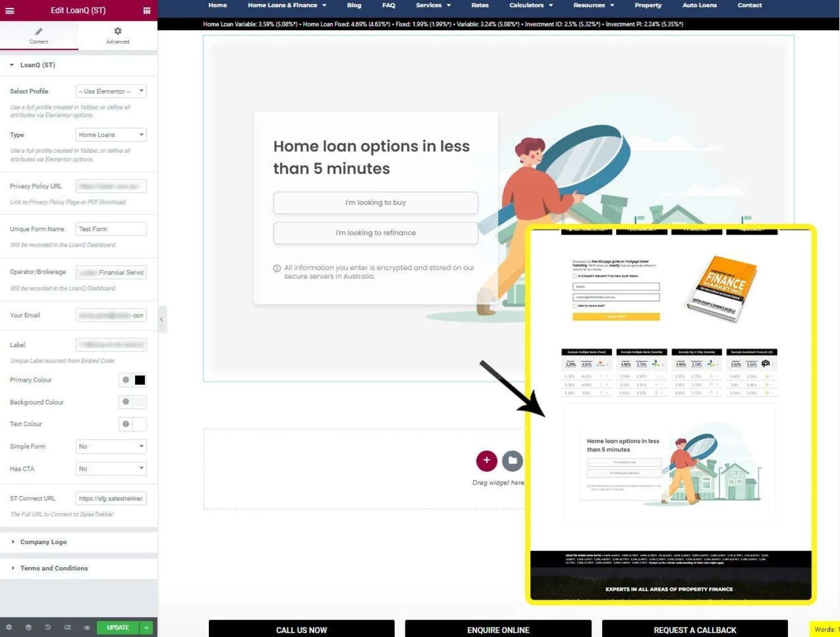This screenshot has height=637, width=840.
Task: Open the Select Profile dropdown
Action: [111, 91]
